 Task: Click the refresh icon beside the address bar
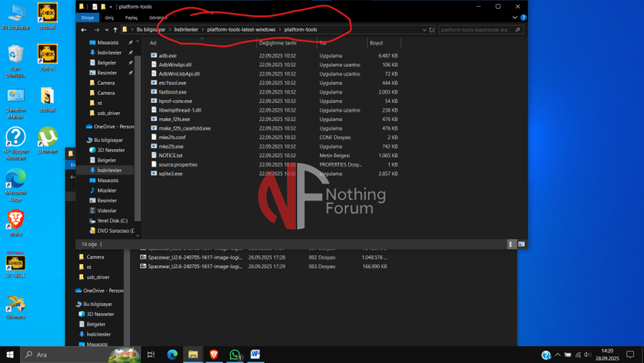click(431, 30)
